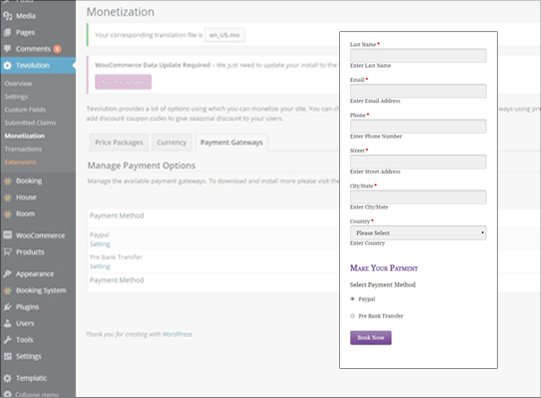Open Overview under Tevolution

coord(18,83)
